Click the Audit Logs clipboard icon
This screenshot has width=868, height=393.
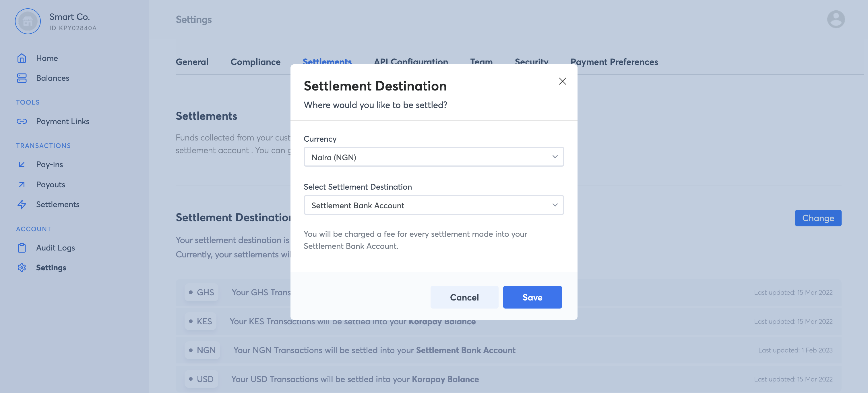22,248
